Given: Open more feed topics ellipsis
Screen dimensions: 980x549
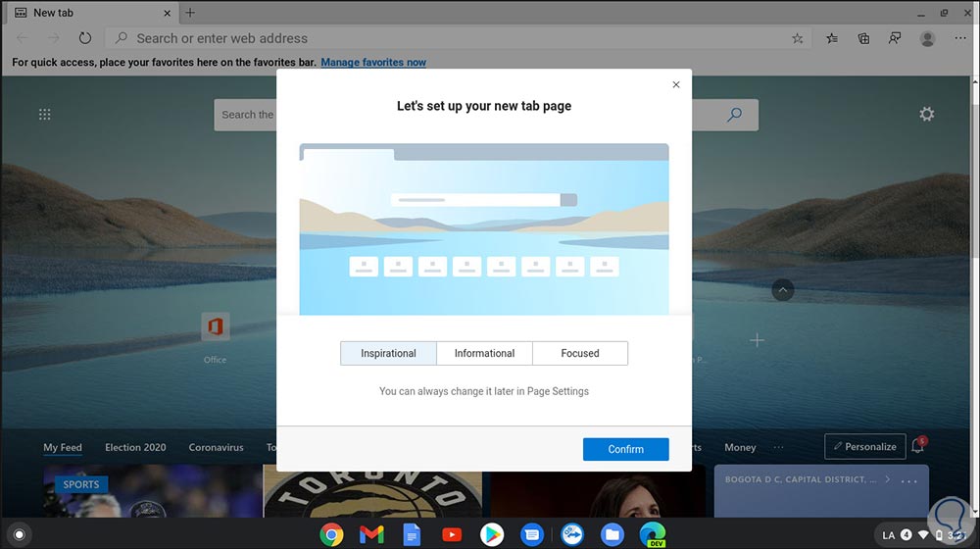Looking at the screenshot, I should point(778,447).
